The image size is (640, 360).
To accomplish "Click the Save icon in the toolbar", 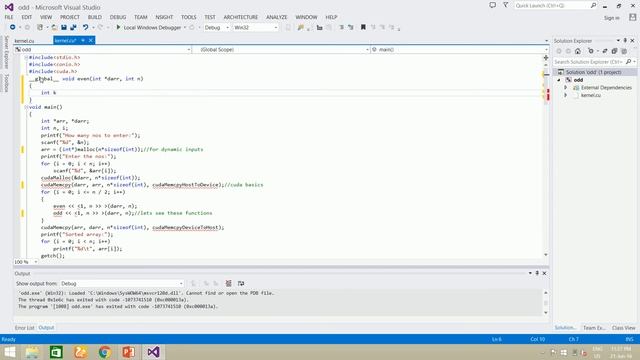I will click(x=64, y=27).
